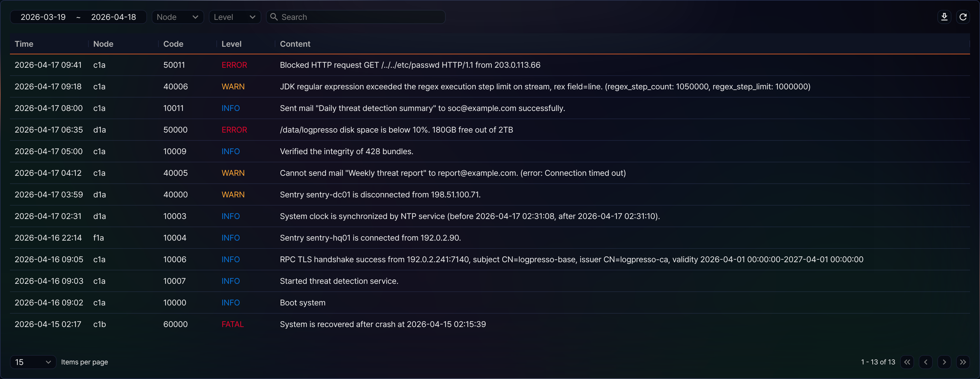Click the end date 2026-04-18
The height and width of the screenshot is (379, 980).
pyautogui.click(x=113, y=17)
